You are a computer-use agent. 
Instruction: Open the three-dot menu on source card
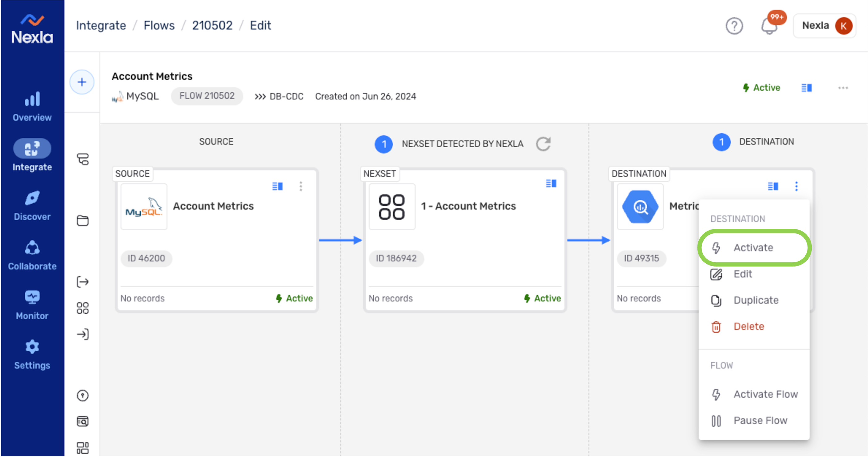coord(301,186)
